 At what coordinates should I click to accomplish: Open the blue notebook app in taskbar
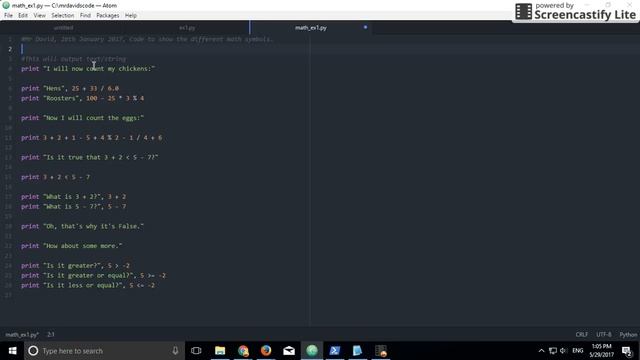point(358,351)
